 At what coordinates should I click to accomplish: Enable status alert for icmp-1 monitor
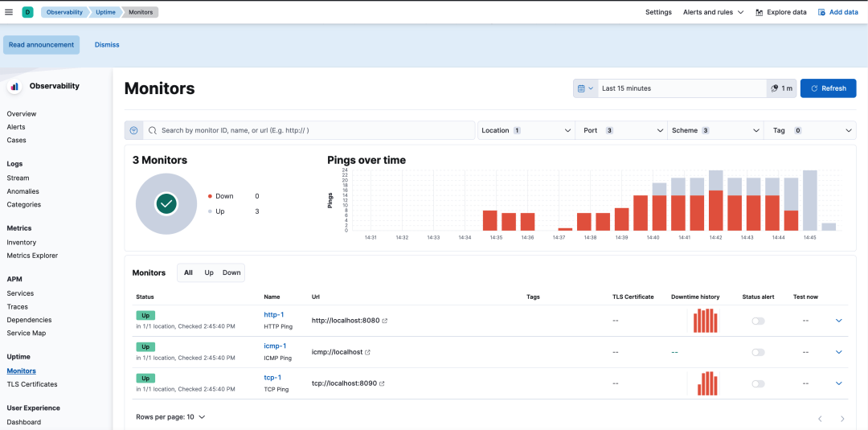click(x=758, y=352)
